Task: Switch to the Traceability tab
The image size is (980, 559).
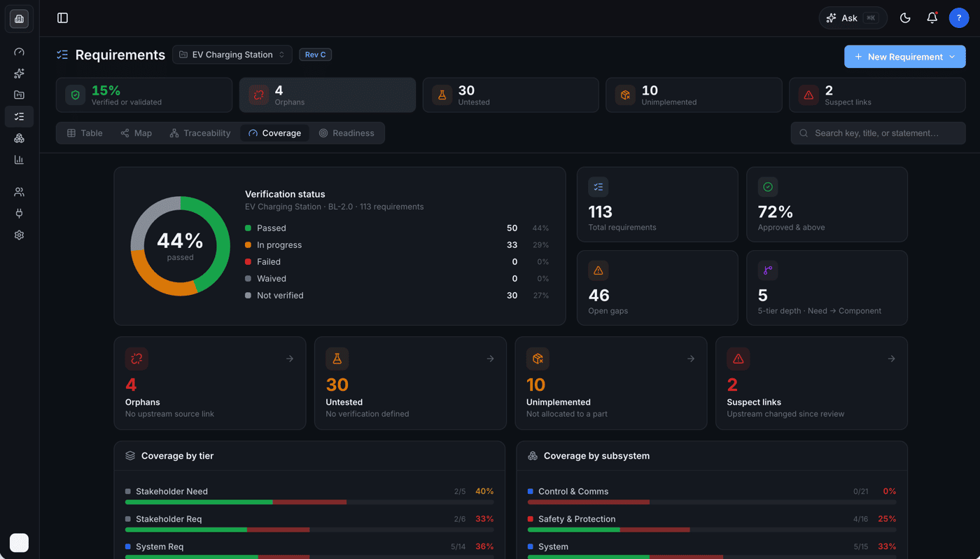Action: 200,133
